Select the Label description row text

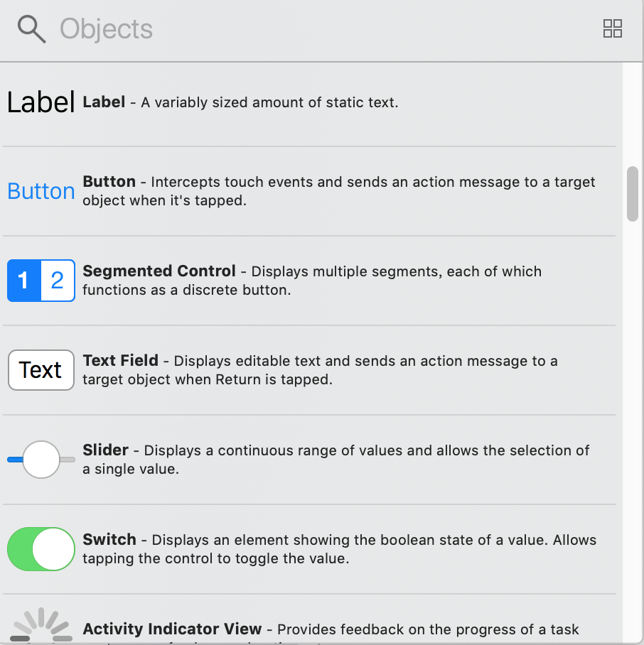pyautogui.click(x=240, y=102)
